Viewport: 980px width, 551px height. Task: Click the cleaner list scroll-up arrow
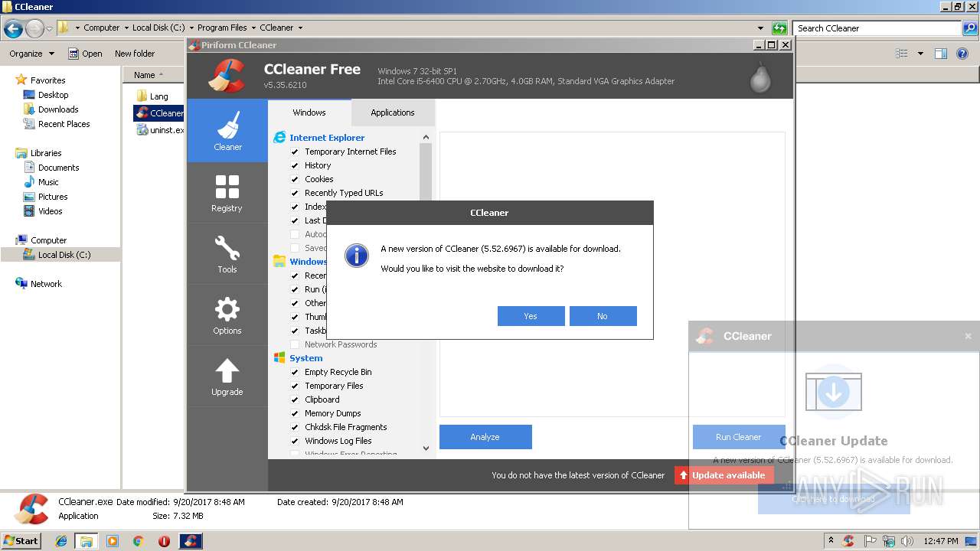click(426, 137)
